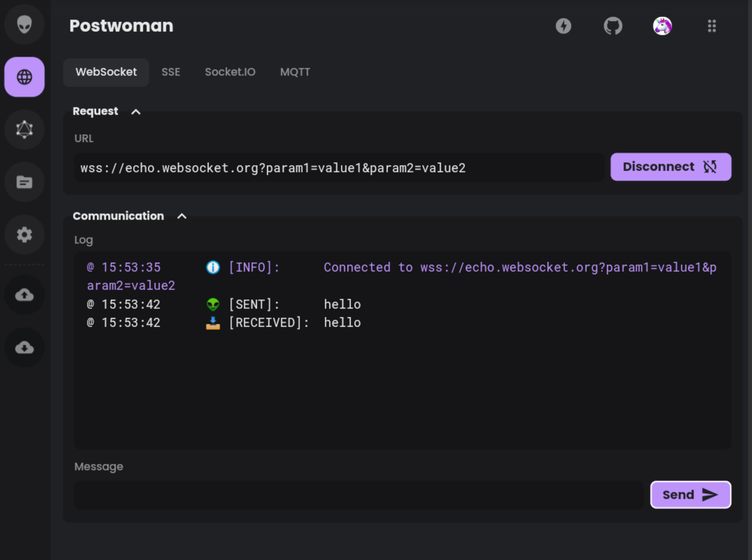Click the WebSocket URL input field
This screenshot has width=752, height=560.
click(339, 168)
